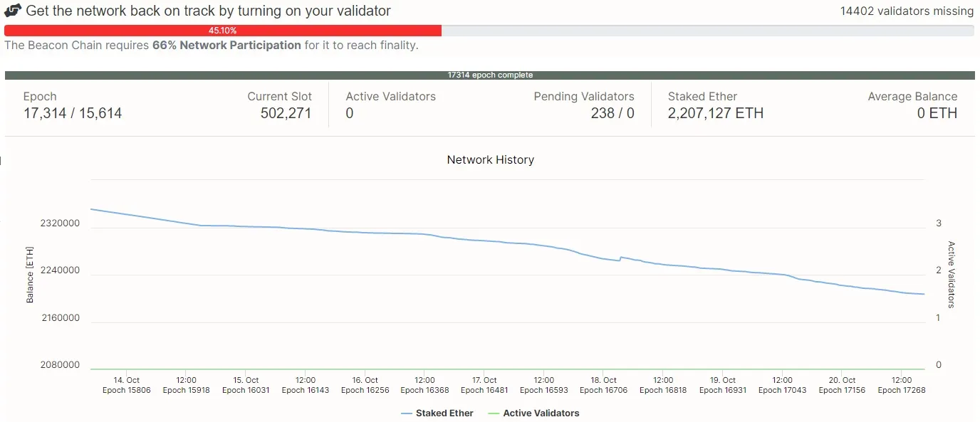
Task: Click the spike on the Staked Ether line near 18. Oct
Action: 621,257
